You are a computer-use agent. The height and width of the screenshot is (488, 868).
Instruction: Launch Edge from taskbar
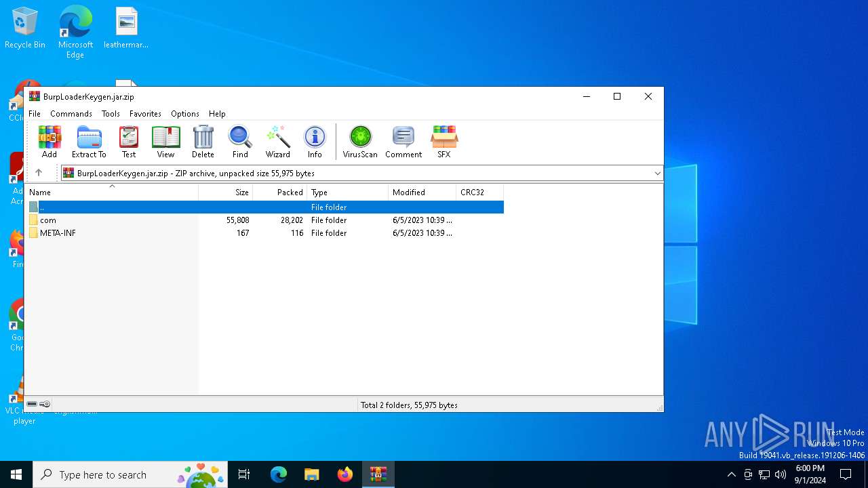(x=279, y=474)
